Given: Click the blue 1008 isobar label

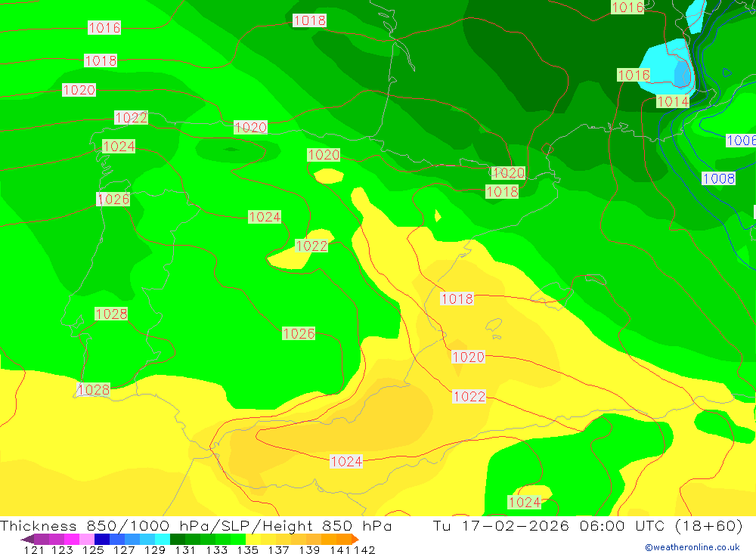Looking at the screenshot, I should (x=718, y=178).
